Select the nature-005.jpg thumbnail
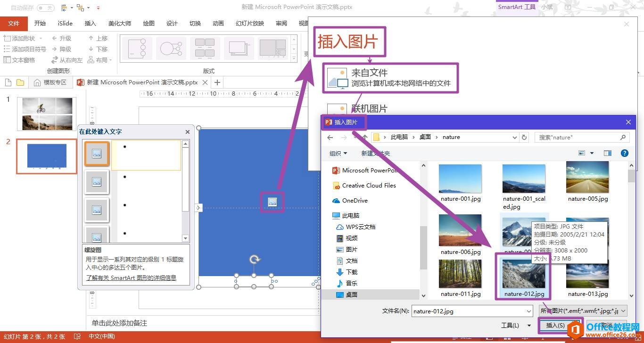 [587, 177]
